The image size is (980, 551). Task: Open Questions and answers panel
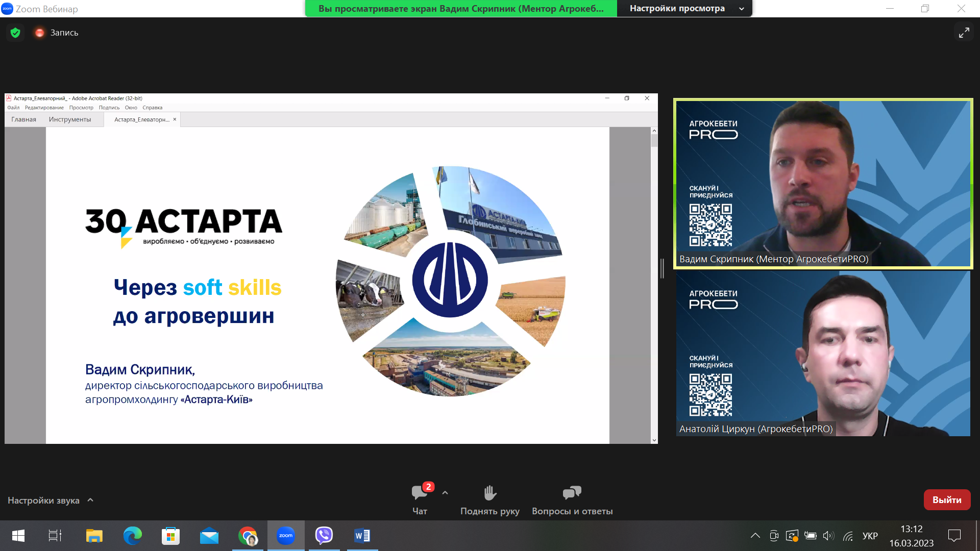pos(572,493)
